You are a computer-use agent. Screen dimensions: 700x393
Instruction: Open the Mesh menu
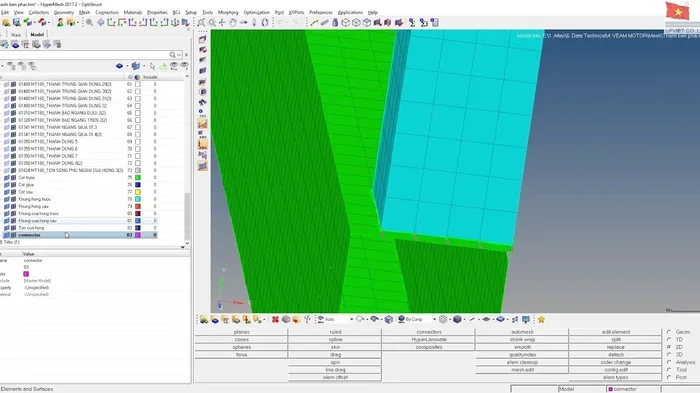coord(84,13)
